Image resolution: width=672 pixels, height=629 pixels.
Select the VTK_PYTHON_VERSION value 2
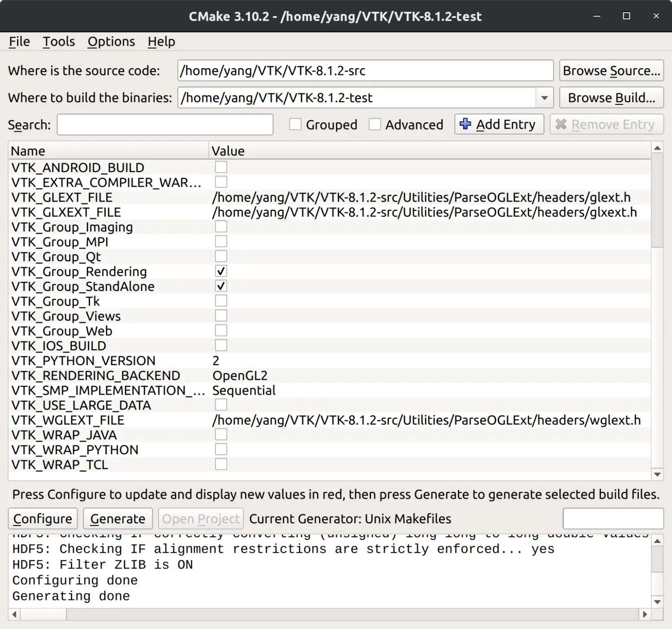216,361
